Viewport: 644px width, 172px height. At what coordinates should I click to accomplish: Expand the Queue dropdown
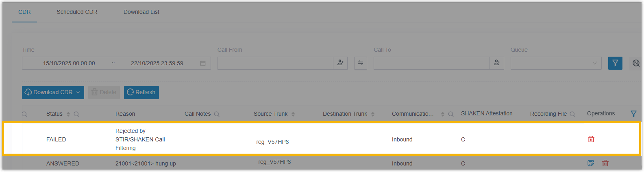click(x=556, y=63)
